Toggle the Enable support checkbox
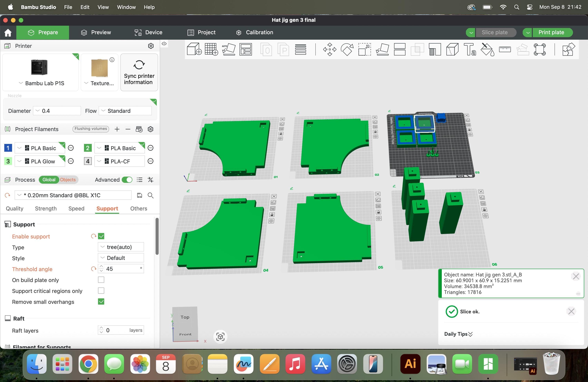This screenshot has width=588, height=382. [101, 236]
